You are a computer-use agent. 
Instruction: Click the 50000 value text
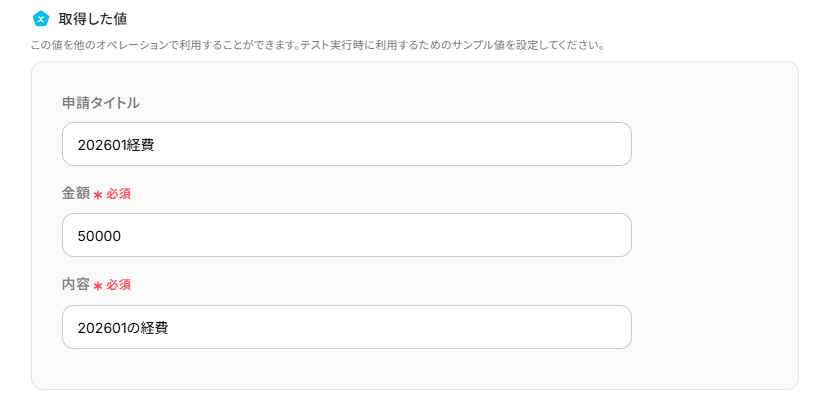pyautogui.click(x=100, y=235)
